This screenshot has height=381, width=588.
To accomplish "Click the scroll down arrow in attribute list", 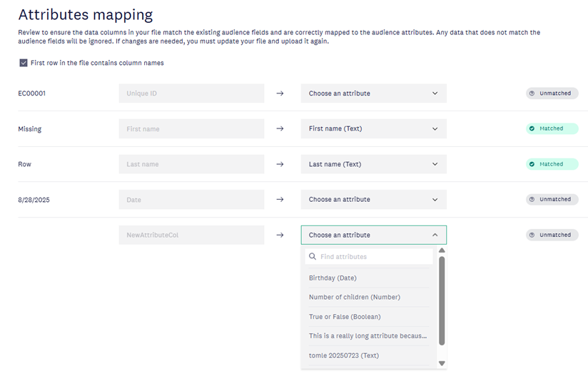I will coord(442,363).
